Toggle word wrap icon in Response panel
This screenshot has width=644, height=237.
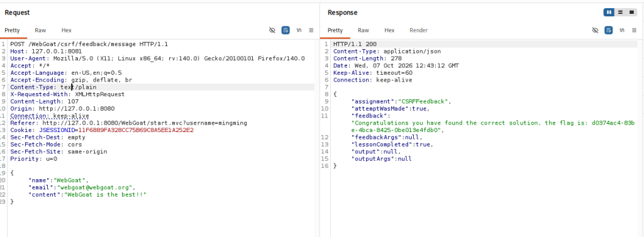click(x=609, y=30)
